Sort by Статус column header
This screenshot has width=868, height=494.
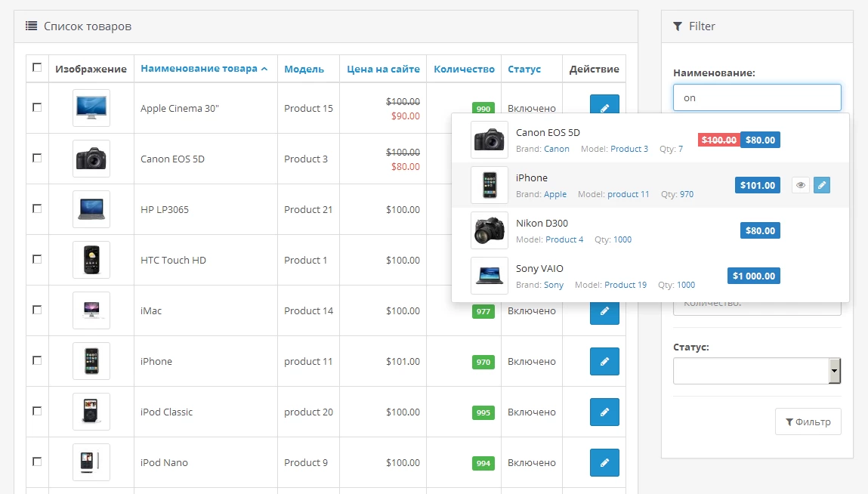pyautogui.click(x=524, y=69)
